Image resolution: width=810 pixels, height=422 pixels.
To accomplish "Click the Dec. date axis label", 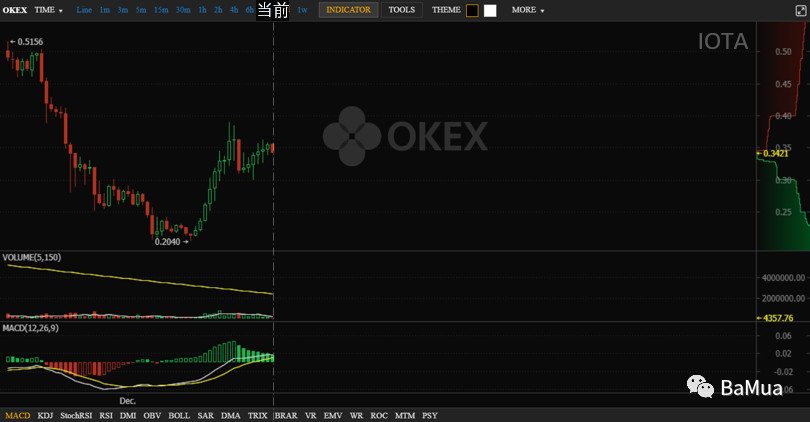I will click(128, 401).
